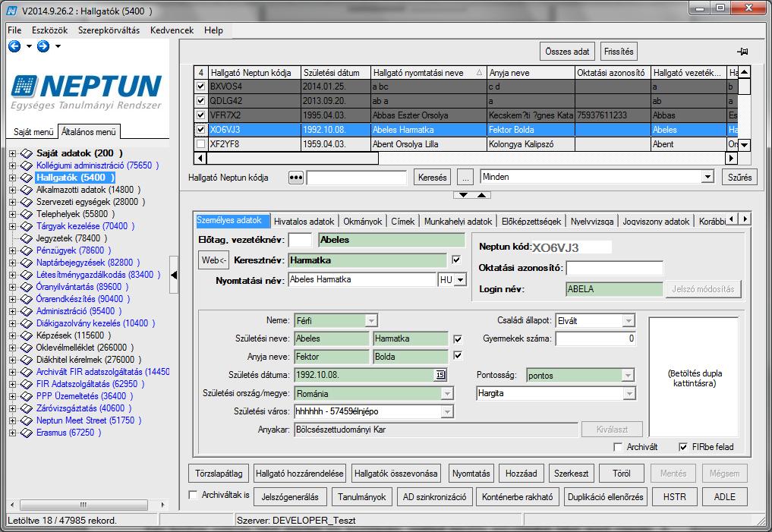Click the down triangle splitter below search
This screenshot has width=772, height=532.
tap(463, 195)
